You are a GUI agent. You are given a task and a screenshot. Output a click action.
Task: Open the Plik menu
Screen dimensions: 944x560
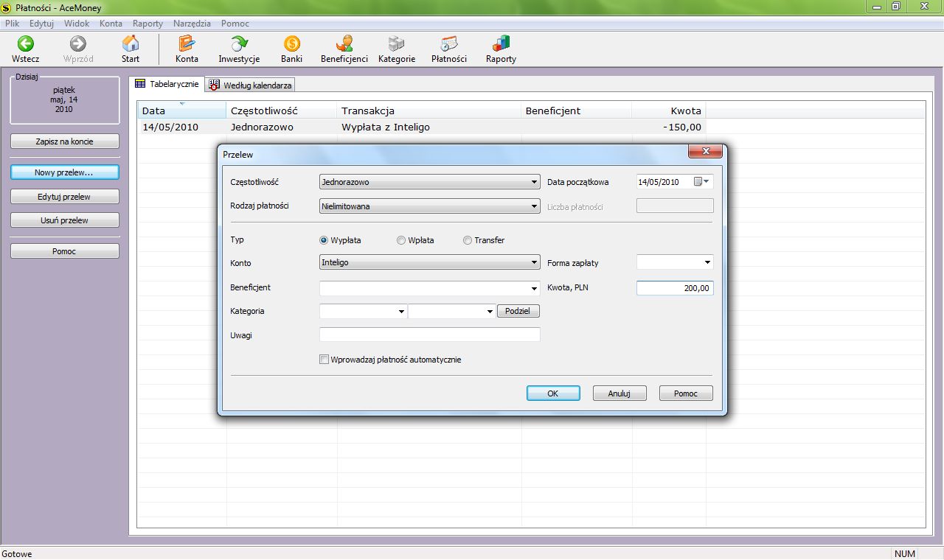tap(12, 24)
